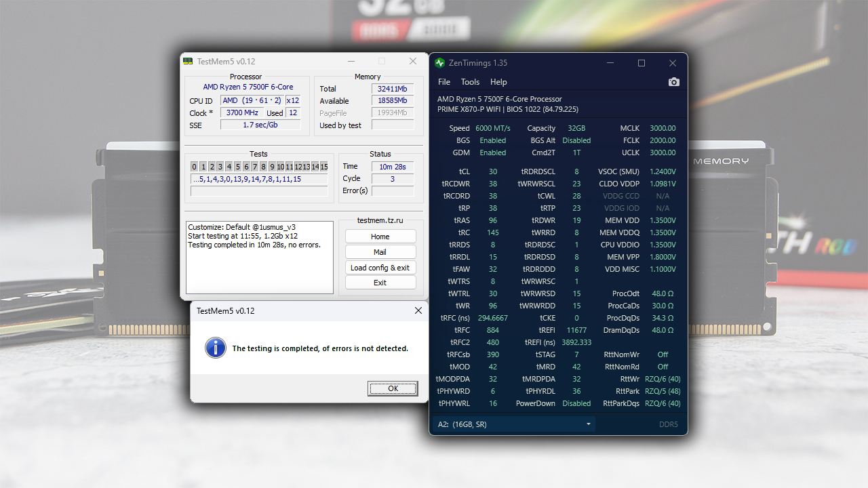Click the VSOC (SMU) value 1.2400V
The width and height of the screenshot is (868, 488).
663,171
